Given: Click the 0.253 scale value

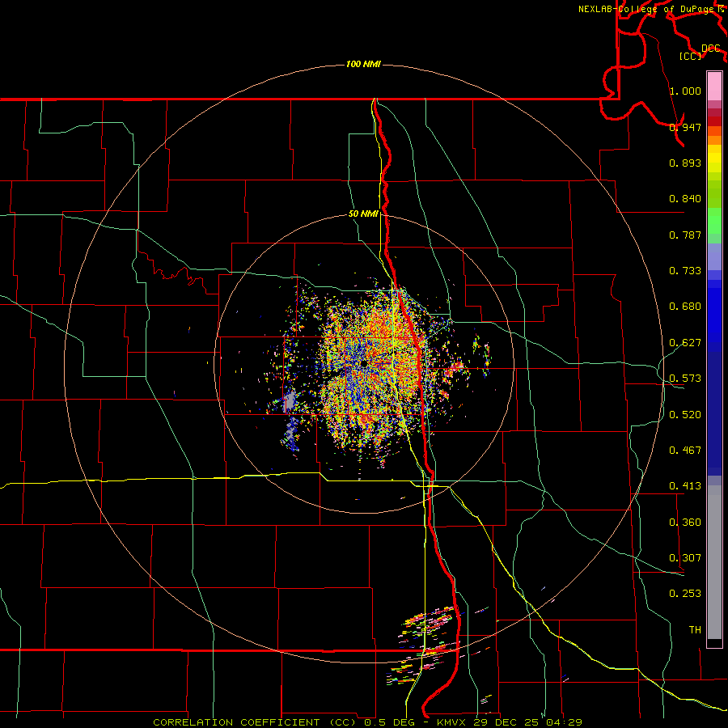Looking at the screenshot, I should [x=685, y=594].
